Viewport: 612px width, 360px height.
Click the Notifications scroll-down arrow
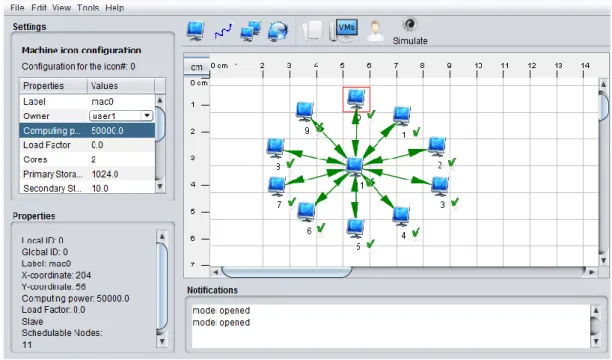point(596,341)
